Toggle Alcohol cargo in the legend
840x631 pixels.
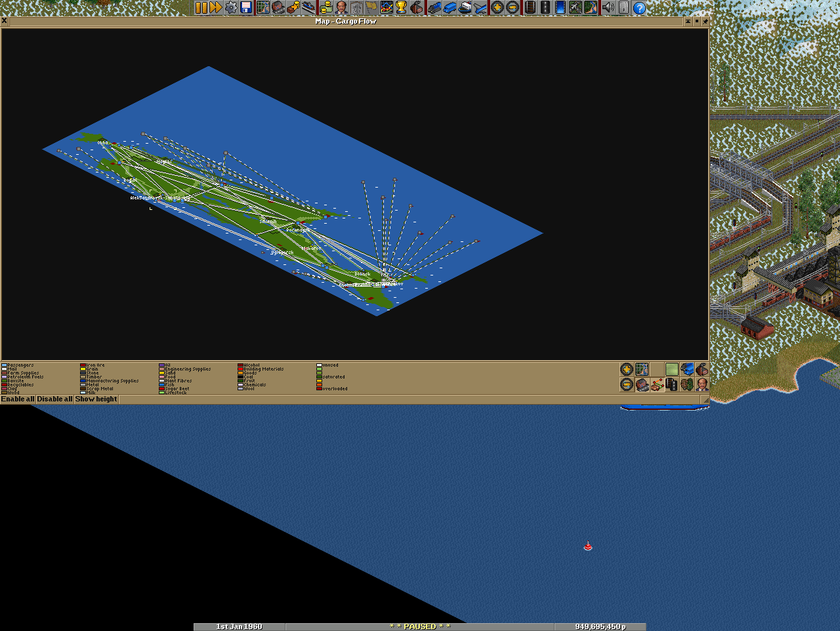pyautogui.click(x=249, y=365)
